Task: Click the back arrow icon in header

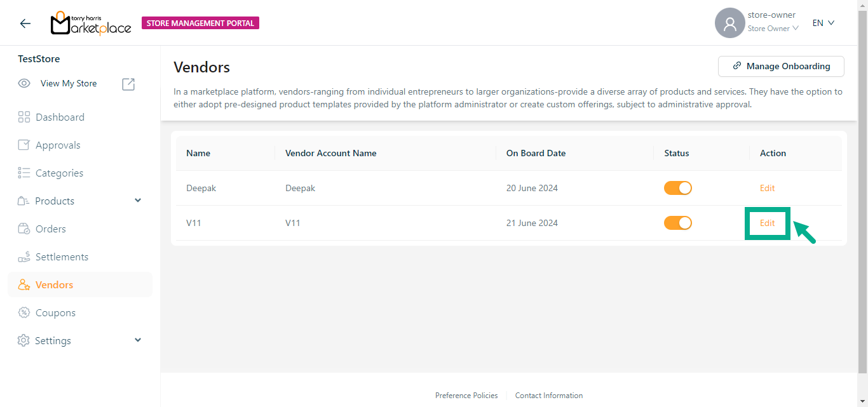Action: 25,23
